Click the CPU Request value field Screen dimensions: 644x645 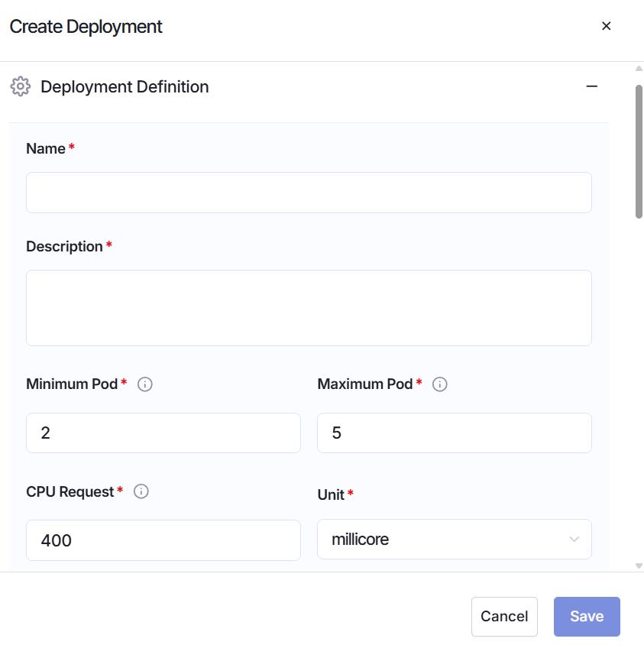coord(163,540)
